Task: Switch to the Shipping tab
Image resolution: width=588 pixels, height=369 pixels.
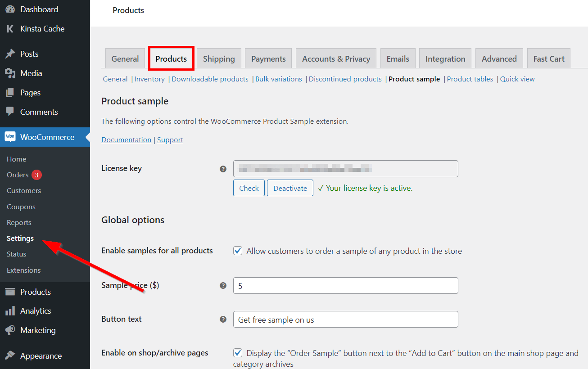Action: [218, 58]
